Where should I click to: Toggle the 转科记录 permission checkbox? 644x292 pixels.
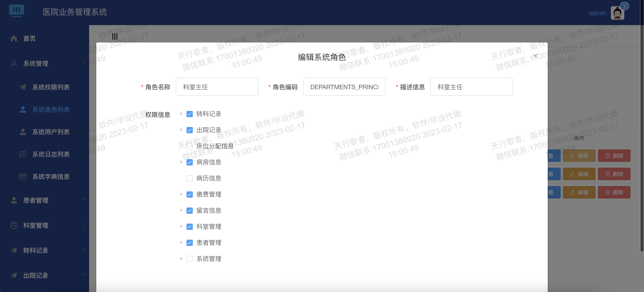190,114
